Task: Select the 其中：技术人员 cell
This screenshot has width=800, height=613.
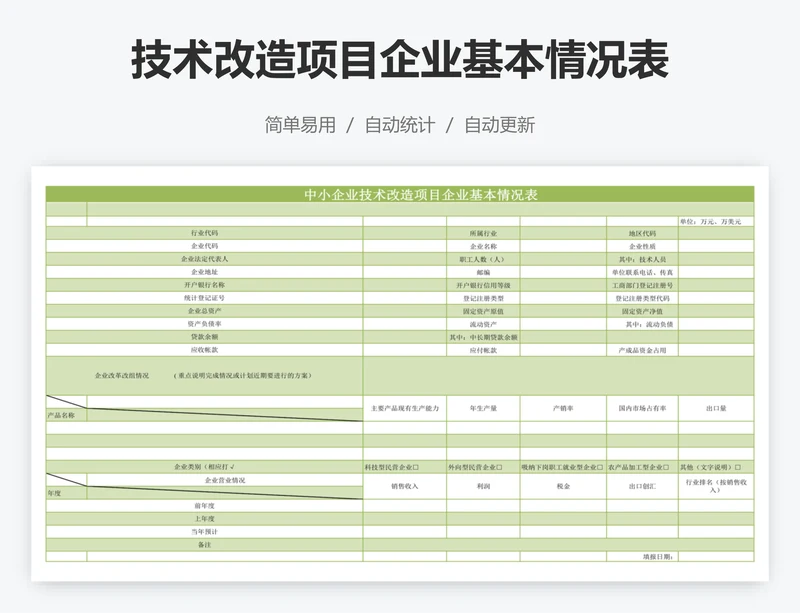Action: [x=642, y=259]
